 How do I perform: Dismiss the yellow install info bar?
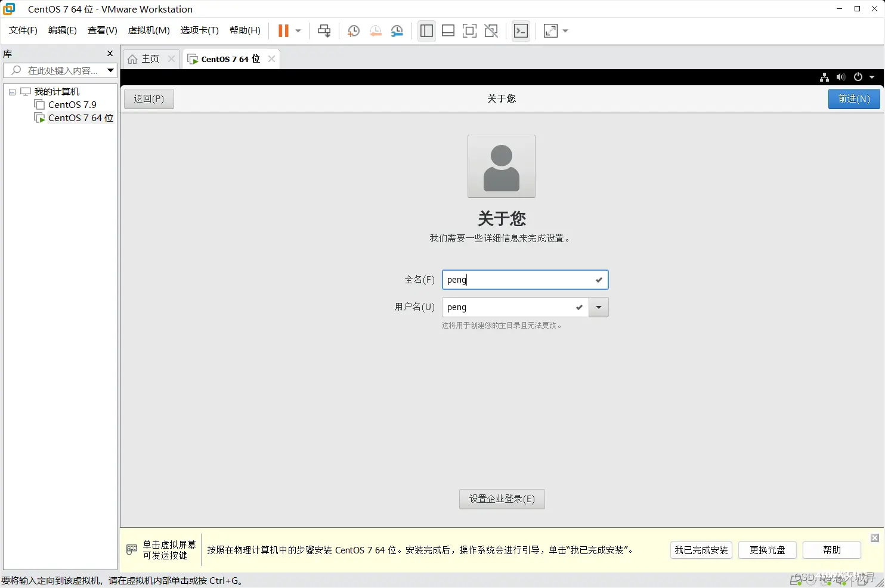click(x=875, y=538)
